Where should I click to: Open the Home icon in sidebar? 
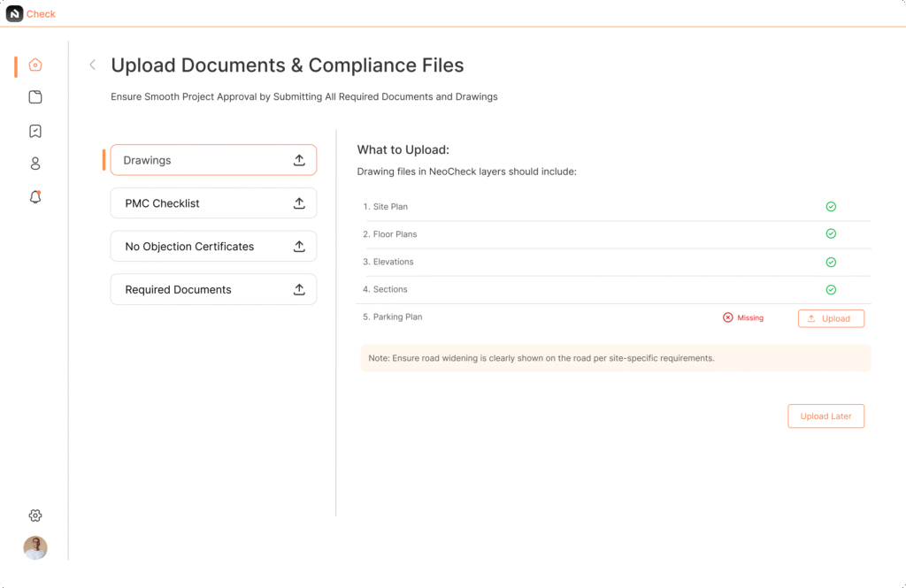(35, 65)
